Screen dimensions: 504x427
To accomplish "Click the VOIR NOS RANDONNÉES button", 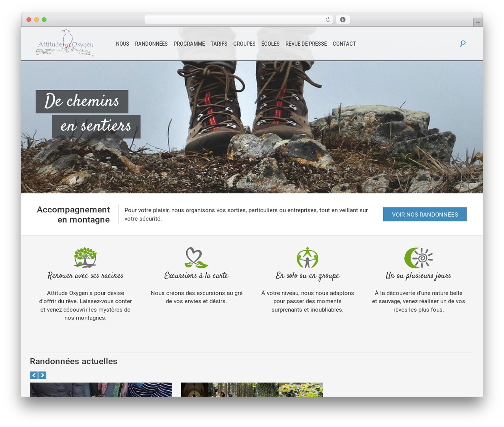I will (x=425, y=214).
